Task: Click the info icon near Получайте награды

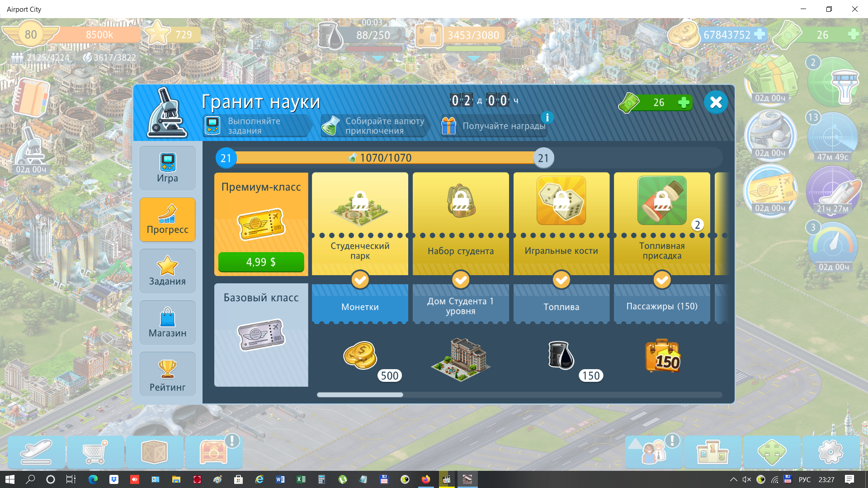Action: pyautogui.click(x=547, y=117)
